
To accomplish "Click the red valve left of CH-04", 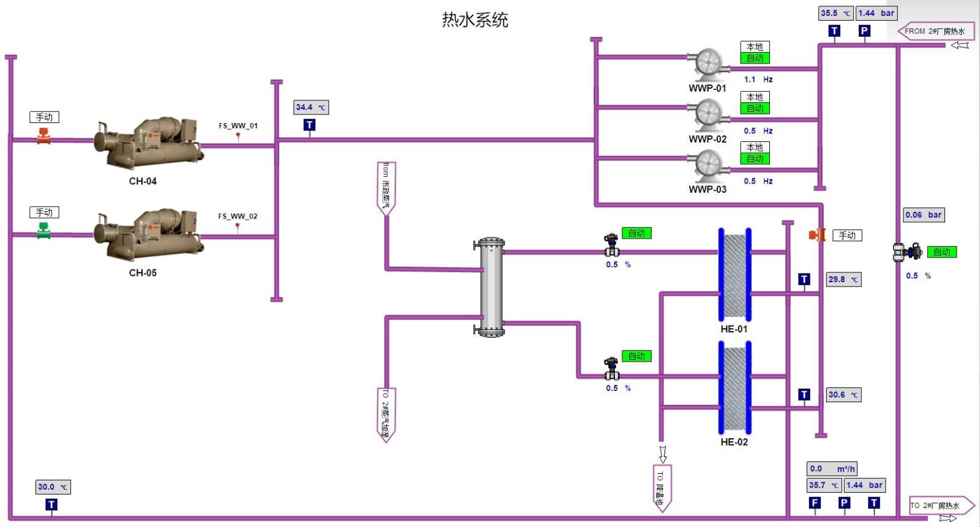I will click(x=43, y=137).
